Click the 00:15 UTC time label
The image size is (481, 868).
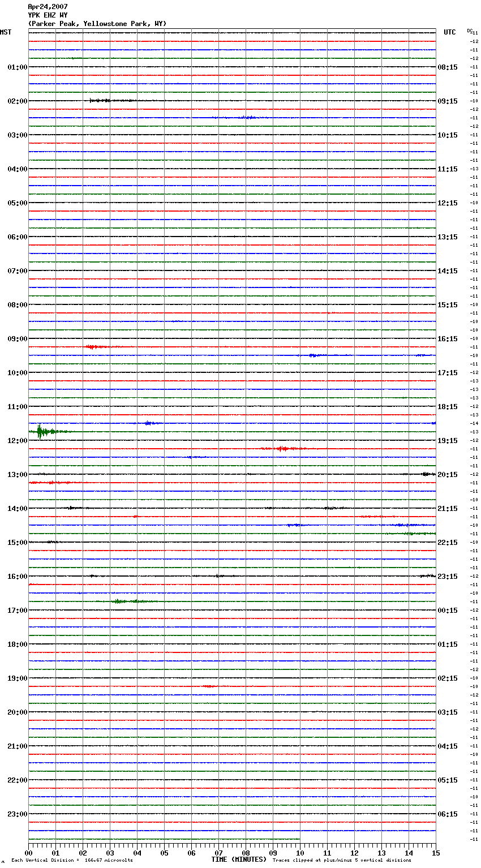tap(448, 611)
